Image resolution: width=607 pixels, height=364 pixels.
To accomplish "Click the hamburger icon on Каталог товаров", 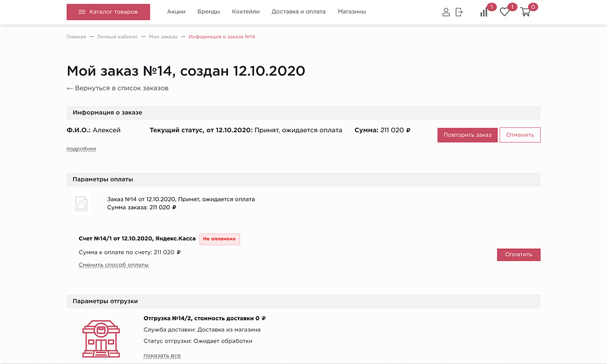I will coord(83,12).
